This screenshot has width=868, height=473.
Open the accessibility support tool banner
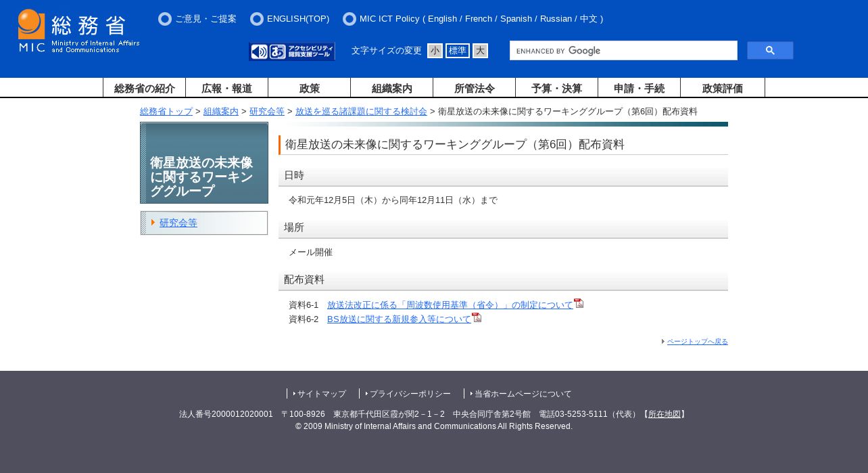pyautogui.click(x=292, y=51)
